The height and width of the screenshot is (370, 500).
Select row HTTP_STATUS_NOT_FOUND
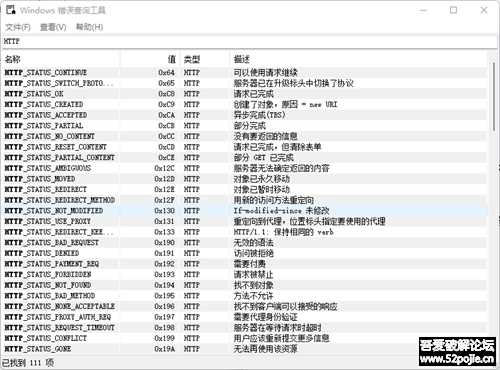(x=245, y=285)
